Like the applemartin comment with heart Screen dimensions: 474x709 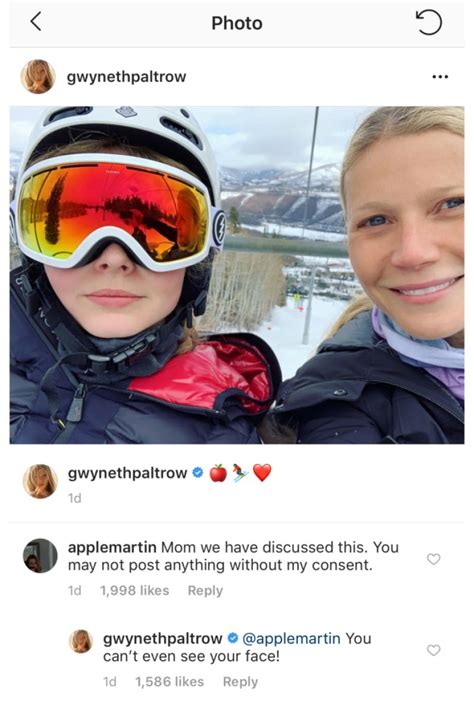click(433, 559)
